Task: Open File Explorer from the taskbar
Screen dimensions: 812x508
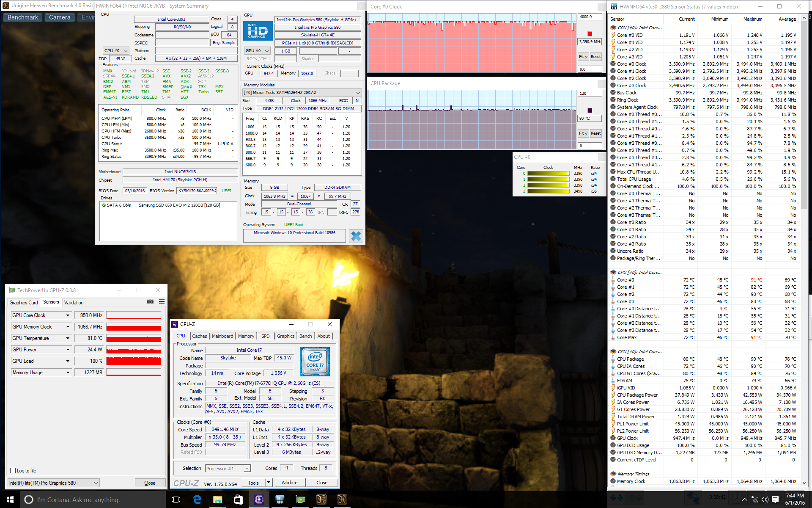Action: 217,500
